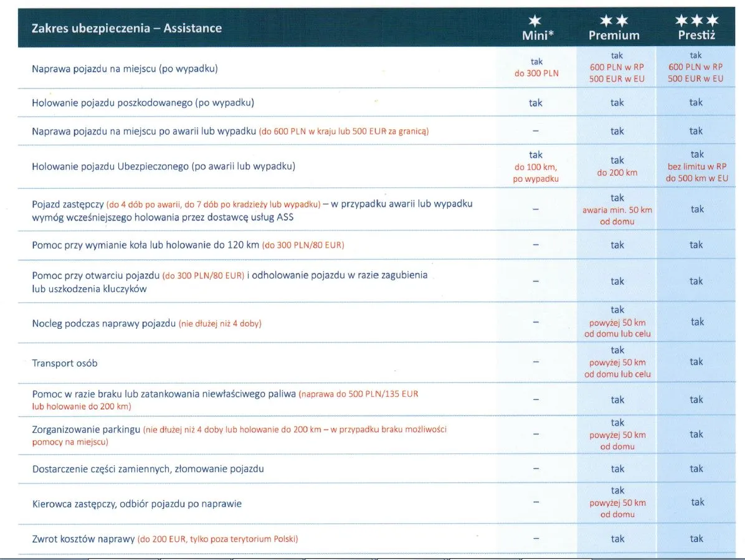Select the 'Zwrot kosztów naprawy' row label

tap(83, 539)
